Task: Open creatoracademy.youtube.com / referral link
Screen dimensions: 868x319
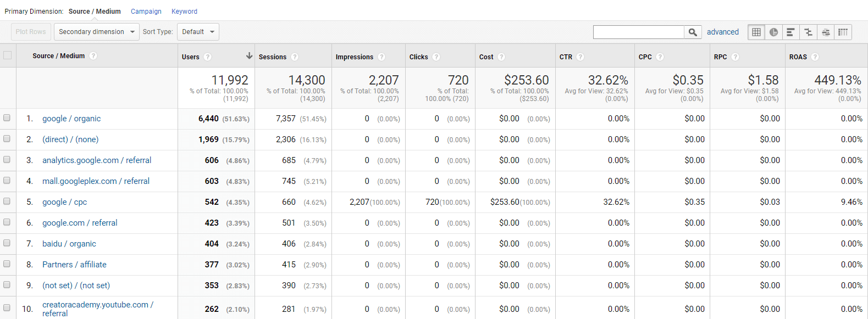Action: click(98, 309)
